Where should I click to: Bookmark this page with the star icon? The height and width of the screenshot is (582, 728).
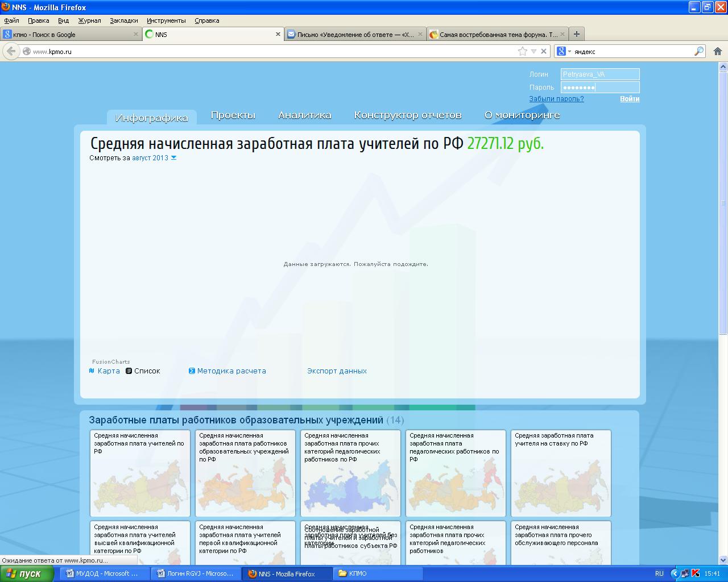523,51
